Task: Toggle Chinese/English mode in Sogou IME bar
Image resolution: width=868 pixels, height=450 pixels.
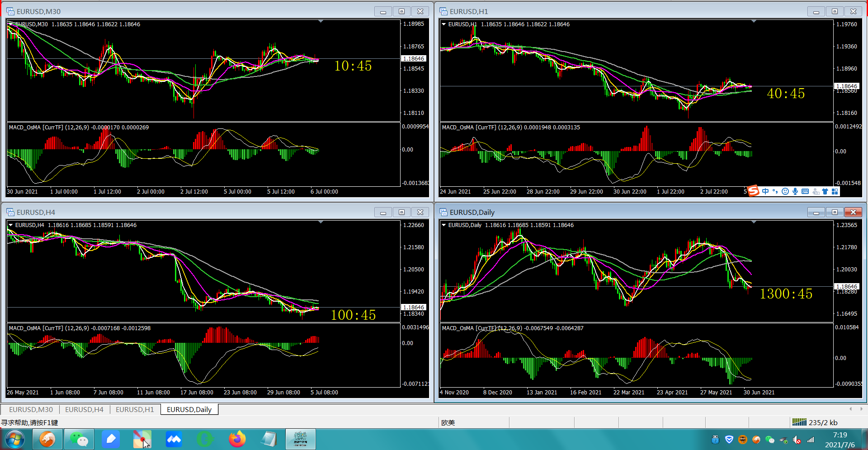Action: 765,191
